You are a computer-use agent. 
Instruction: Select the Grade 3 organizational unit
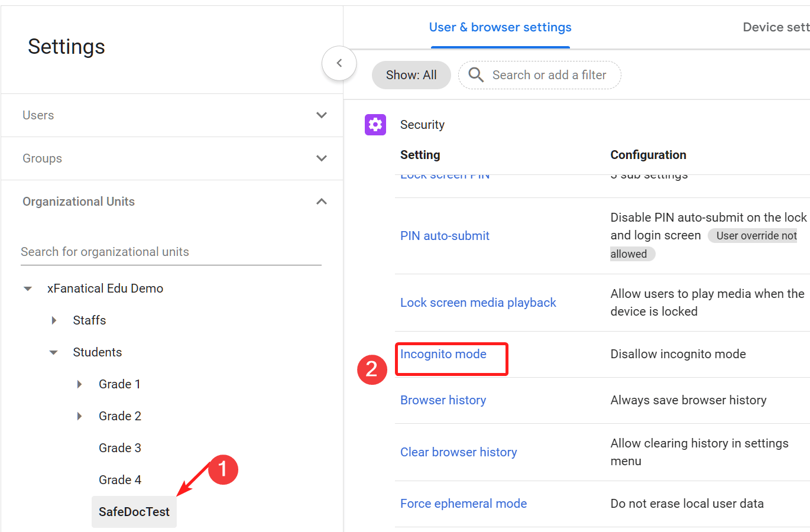pyautogui.click(x=120, y=448)
